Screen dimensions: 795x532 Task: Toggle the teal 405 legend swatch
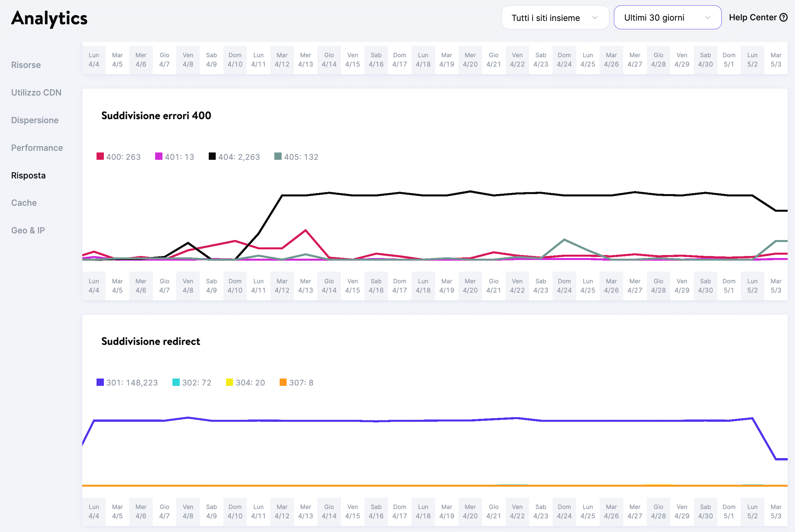pos(278,156)
